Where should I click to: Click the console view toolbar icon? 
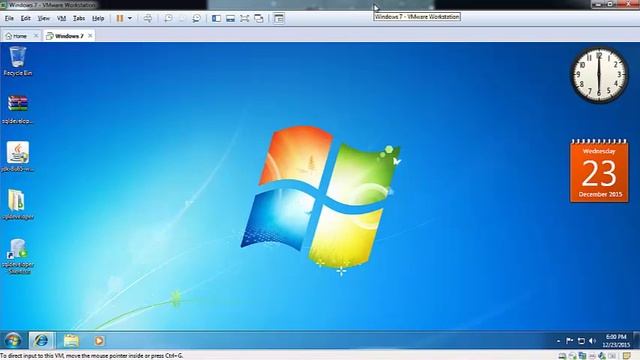[x=279, y=18]
